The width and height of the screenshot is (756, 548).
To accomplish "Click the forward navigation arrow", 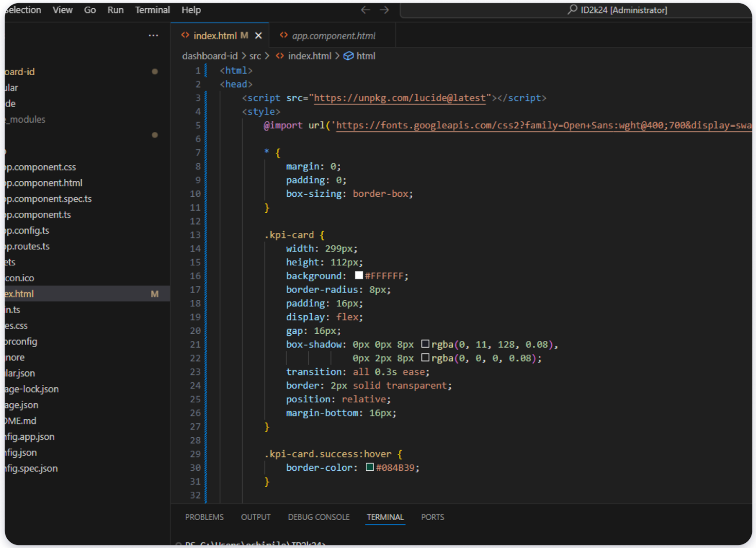I will (384, 10).
